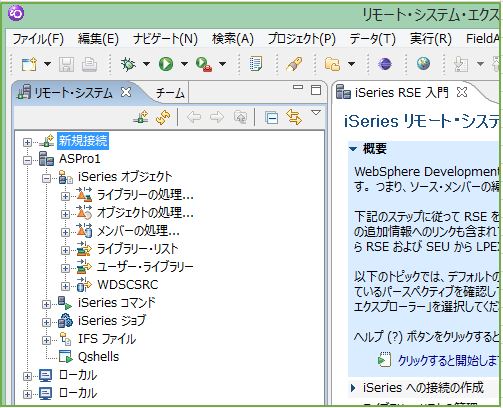Click the yellow refresh arrows icon
The width and height of the screenshot is (503, 408).
163,117
